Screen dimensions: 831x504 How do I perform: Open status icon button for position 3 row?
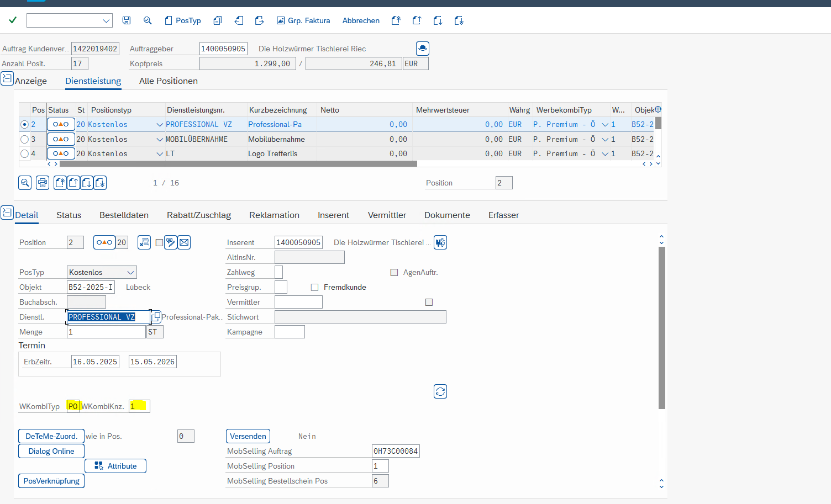61,139
